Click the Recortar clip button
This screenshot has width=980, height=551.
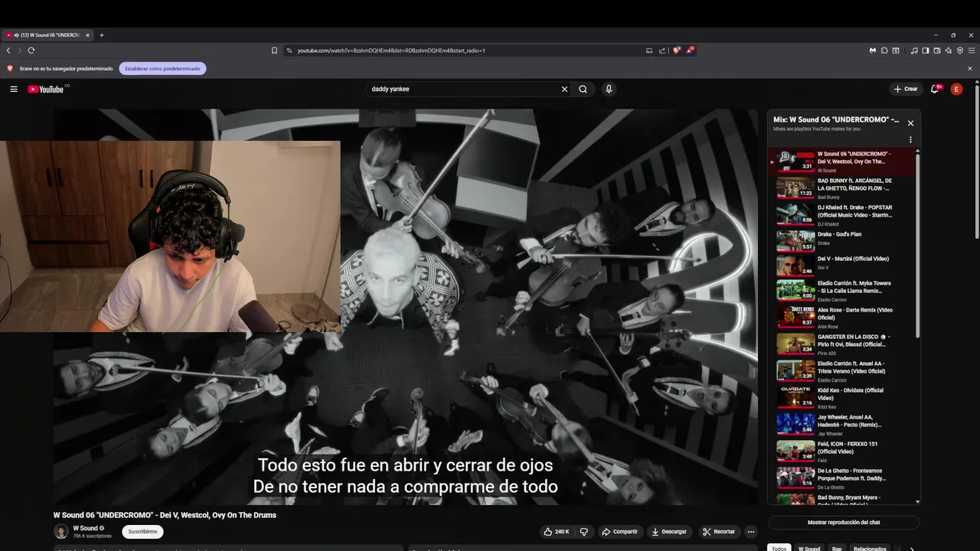719,531
